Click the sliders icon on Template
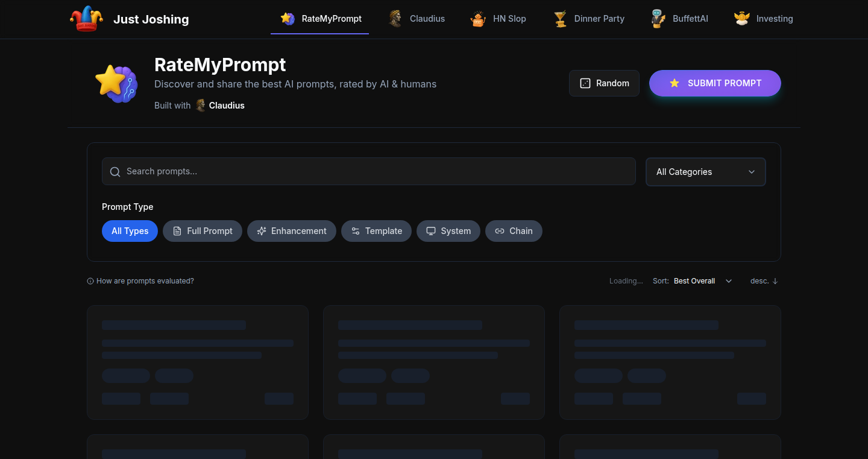Screen dimensions: 868x459 coord(356,231)
